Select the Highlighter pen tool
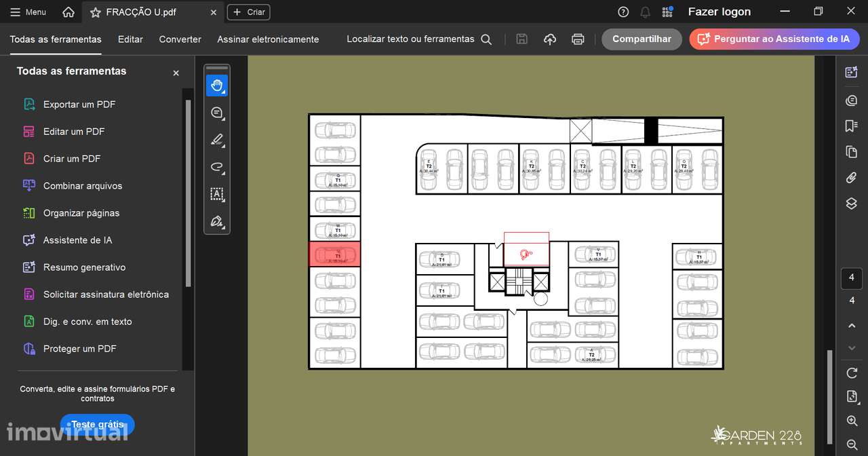This screenshot has height=456, width=868. click(x=217, y=140)
